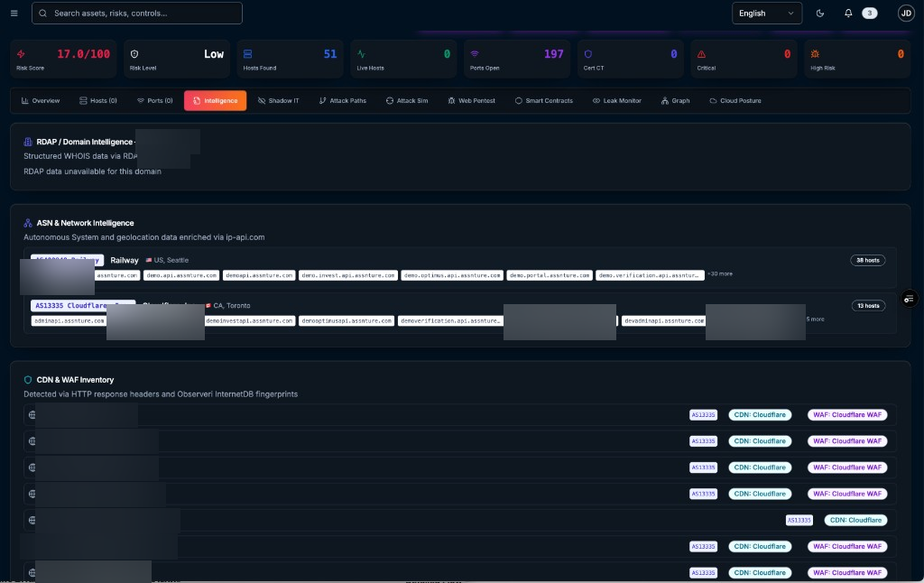Click host chip demo.api.assnture.com
The height and width of the screenshot is (583, 924).
pyautogui.click(x=181, y=275)
